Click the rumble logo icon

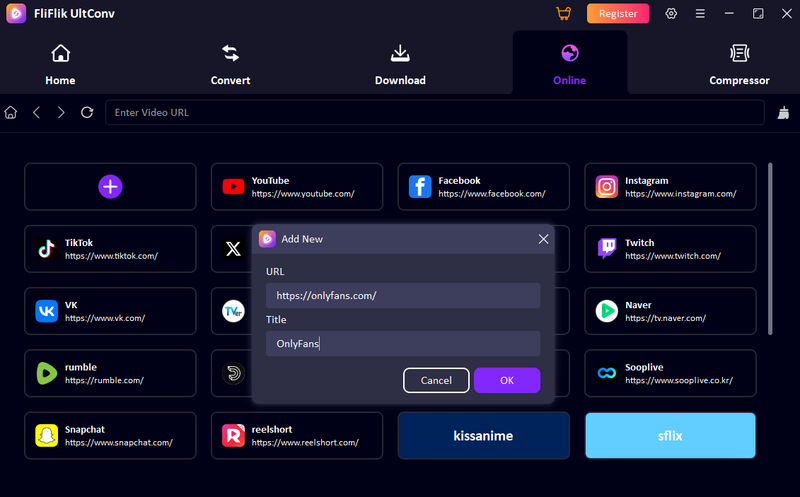[46, 374]
